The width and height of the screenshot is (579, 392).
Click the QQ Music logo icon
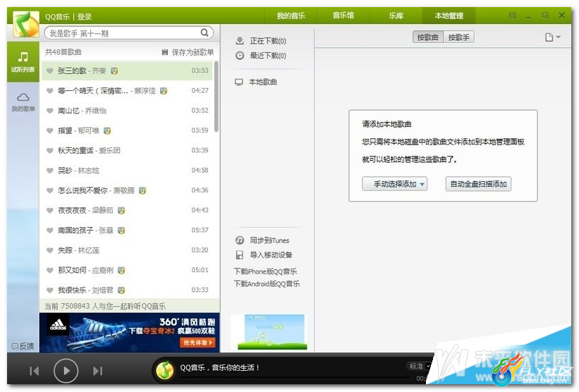tap(25, 24)
